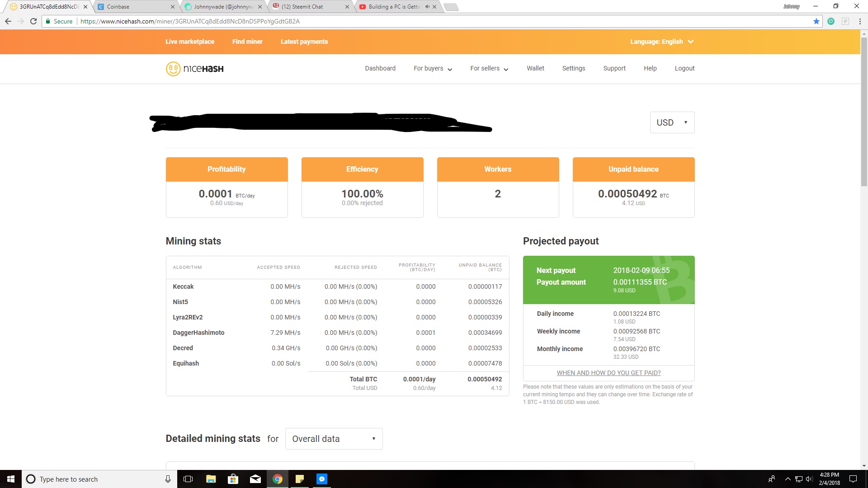This screenshot has width=868, height=488.
Task: Click WHEN AND HOW DO YOU GET PAID link
Action: click(609, 373)
